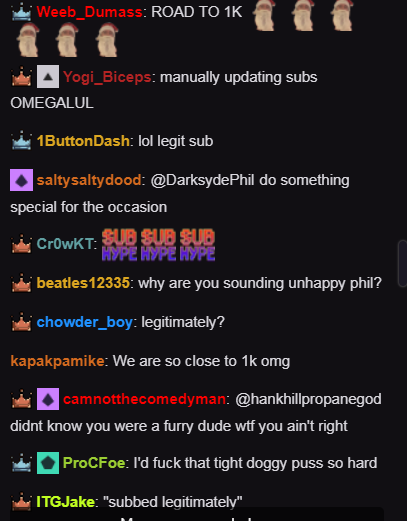Image resolution: width=407 pixels, height=521 pixels.
Task: Open ProCFoe user card
Action: (94, 463)
